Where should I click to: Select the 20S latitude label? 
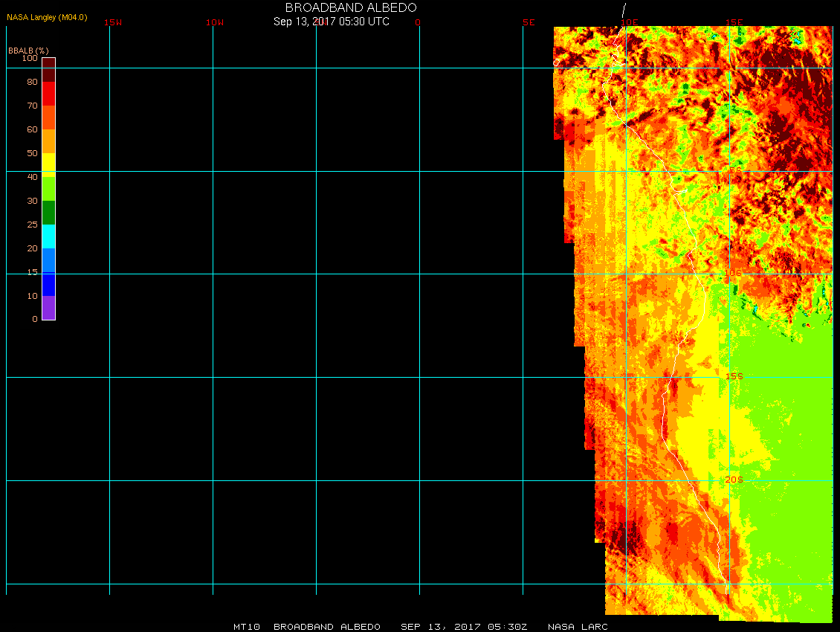734,480
